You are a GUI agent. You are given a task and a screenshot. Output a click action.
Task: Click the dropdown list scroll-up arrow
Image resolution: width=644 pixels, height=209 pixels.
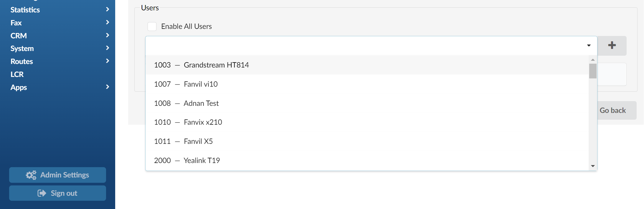pos(593,60)
